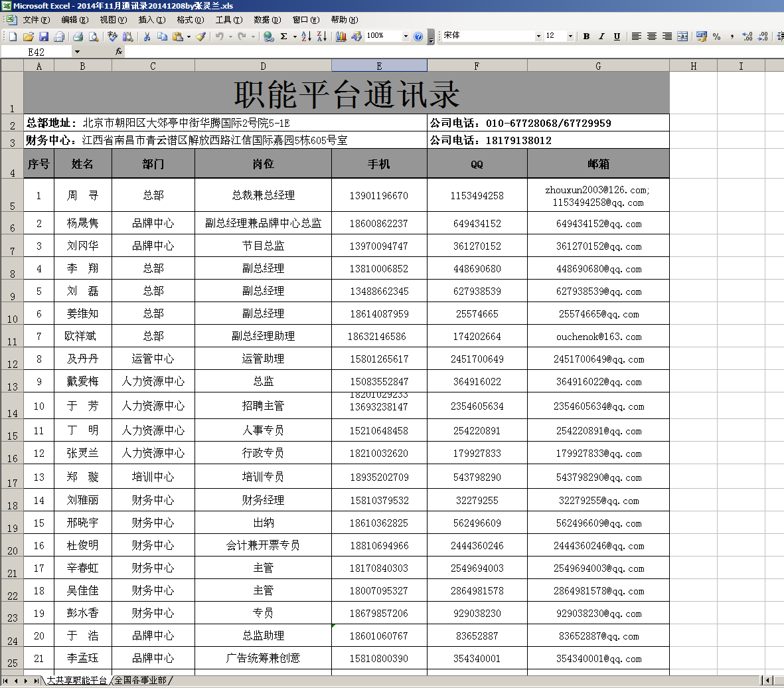
Task: Toggle underline formatting
Action: [617, 36]
